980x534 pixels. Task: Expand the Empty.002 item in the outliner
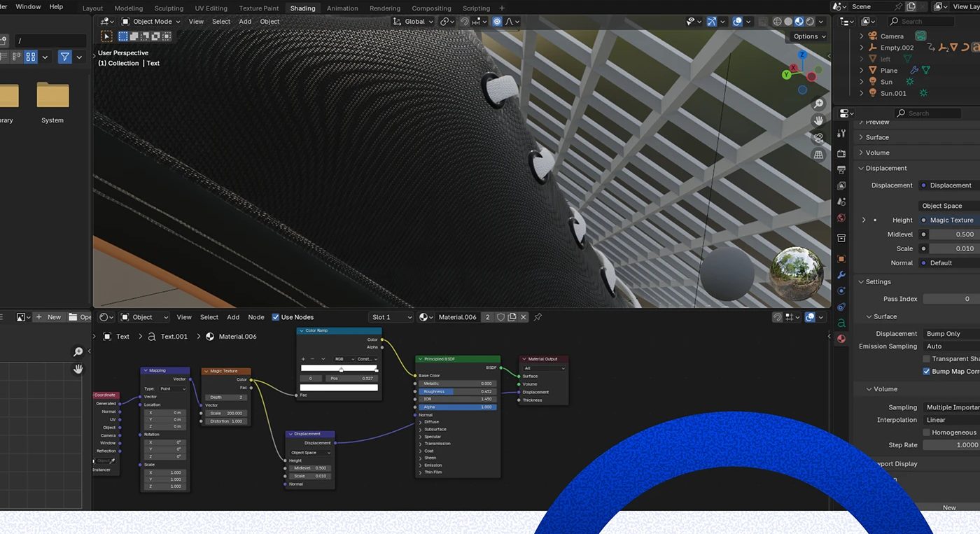(862, 48)
